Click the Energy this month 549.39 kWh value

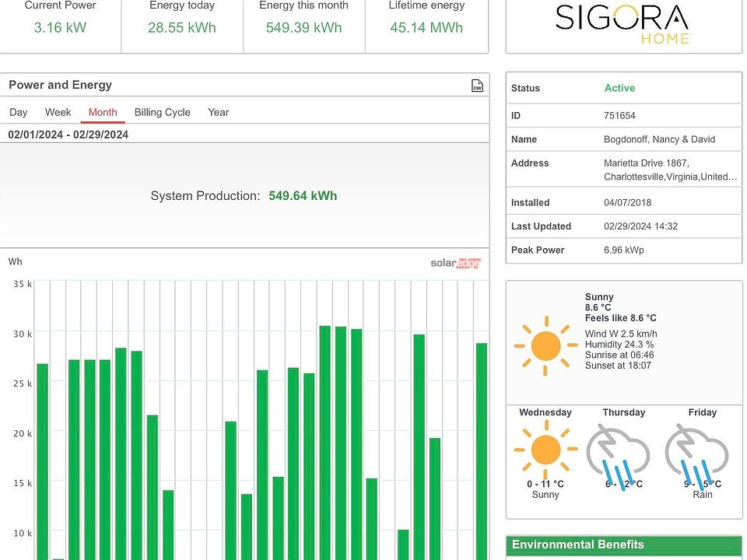tap(304, 28)
